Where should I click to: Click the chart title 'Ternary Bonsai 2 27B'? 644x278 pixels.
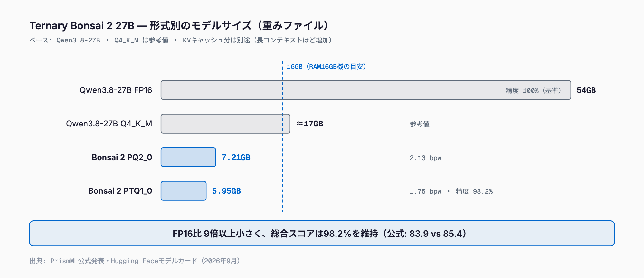(179, 25)
